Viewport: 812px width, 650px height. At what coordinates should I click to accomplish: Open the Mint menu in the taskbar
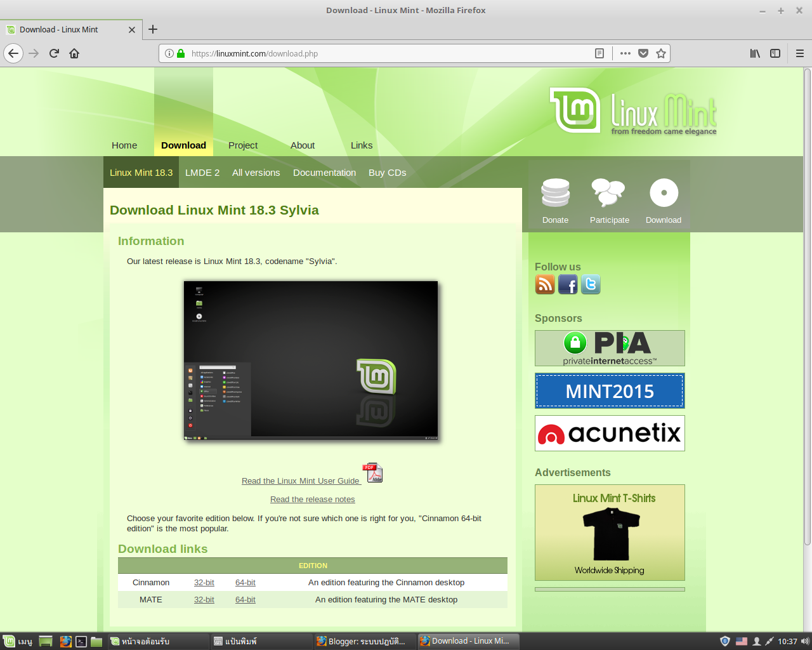[17, 641]
